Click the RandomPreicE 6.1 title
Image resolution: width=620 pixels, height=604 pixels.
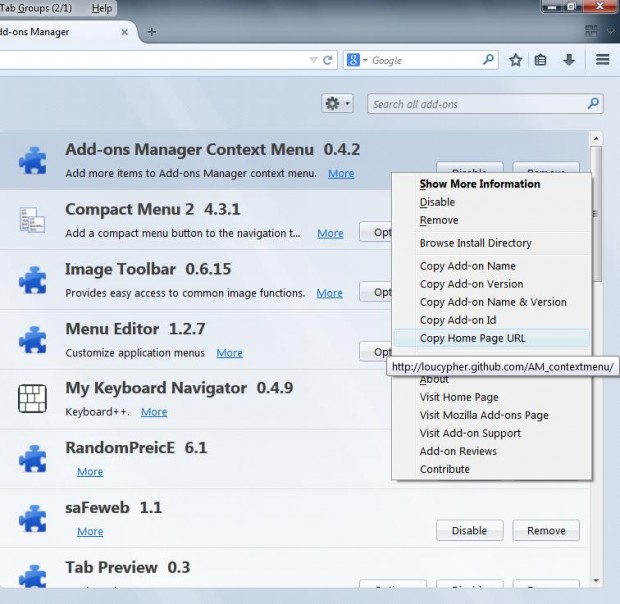136,448
